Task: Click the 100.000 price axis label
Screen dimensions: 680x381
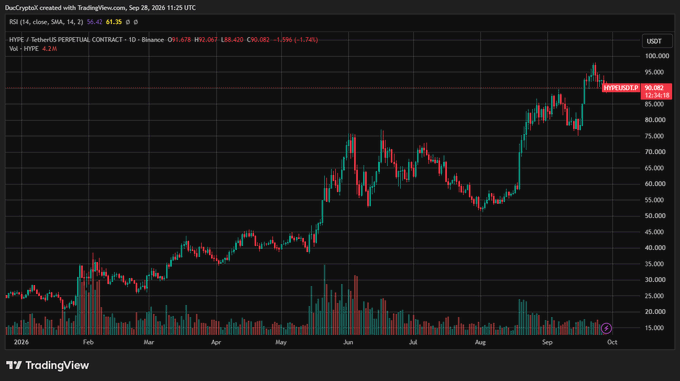Action: (x=657, y=56)
